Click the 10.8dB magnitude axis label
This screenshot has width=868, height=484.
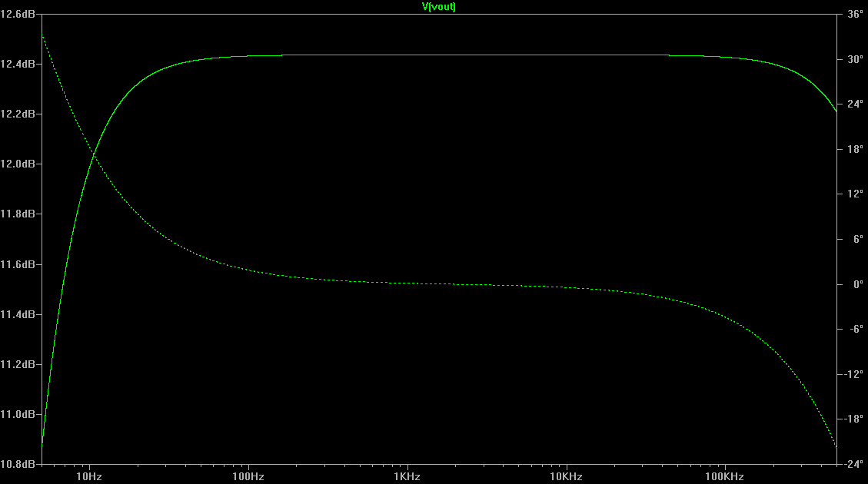pyautogui.click(x=18, y=464)
